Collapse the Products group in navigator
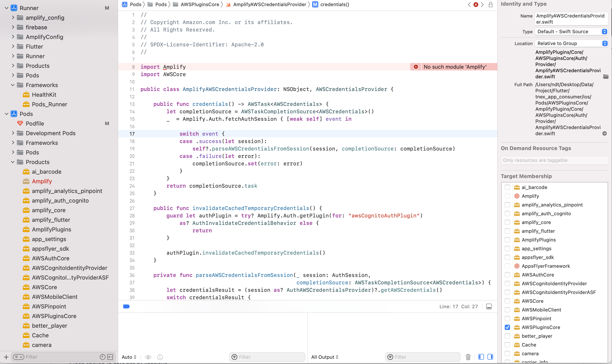The image size is (612, 364). (13, 162)
